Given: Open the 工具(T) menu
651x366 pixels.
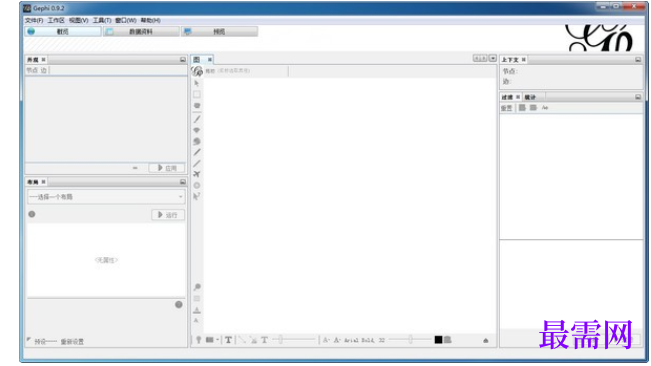Looking at the screenshot, I should (102, 20).
